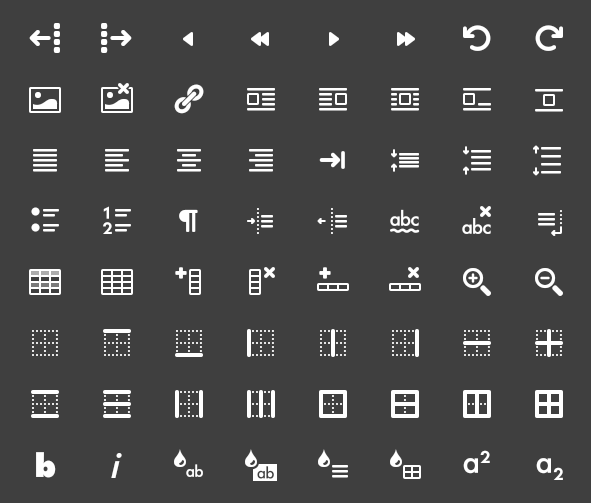Select the justify text alignment icon
Image resolution: width=591 pixels, height=503 pixels.
45,160
